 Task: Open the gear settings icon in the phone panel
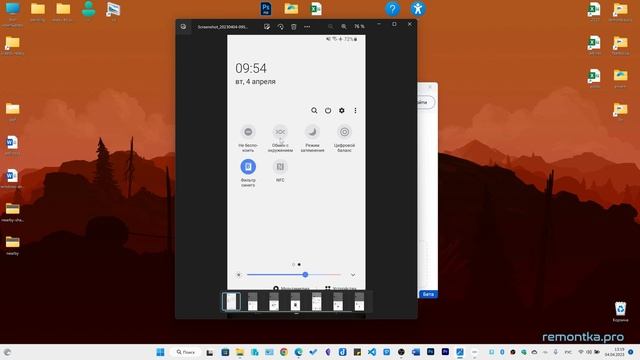(342, 110)
